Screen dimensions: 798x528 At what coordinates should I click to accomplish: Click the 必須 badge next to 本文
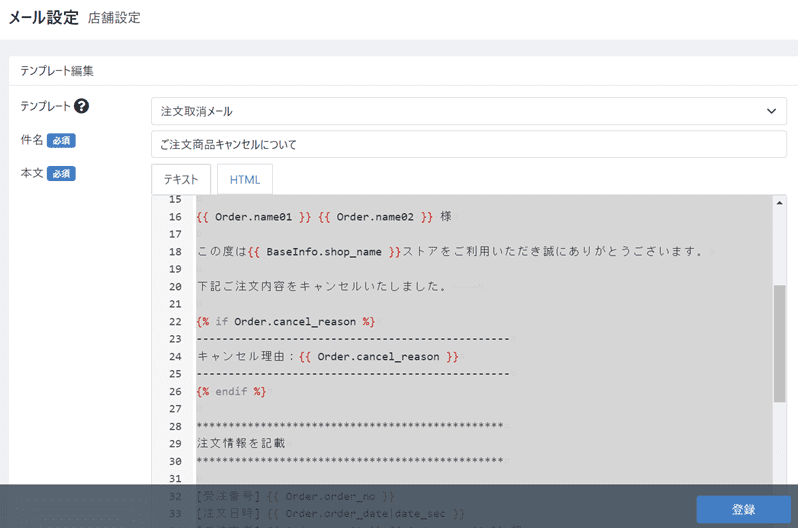pos(61,174)
